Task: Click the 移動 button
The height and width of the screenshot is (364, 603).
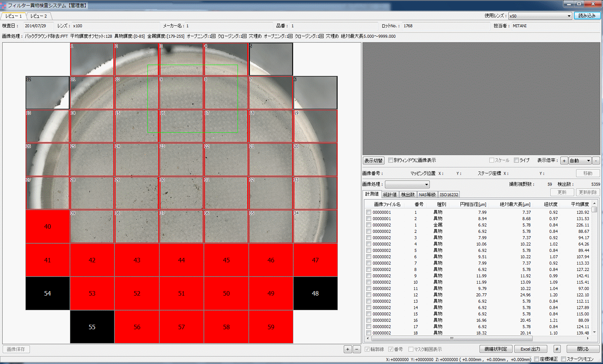Action: click(588, 173)
